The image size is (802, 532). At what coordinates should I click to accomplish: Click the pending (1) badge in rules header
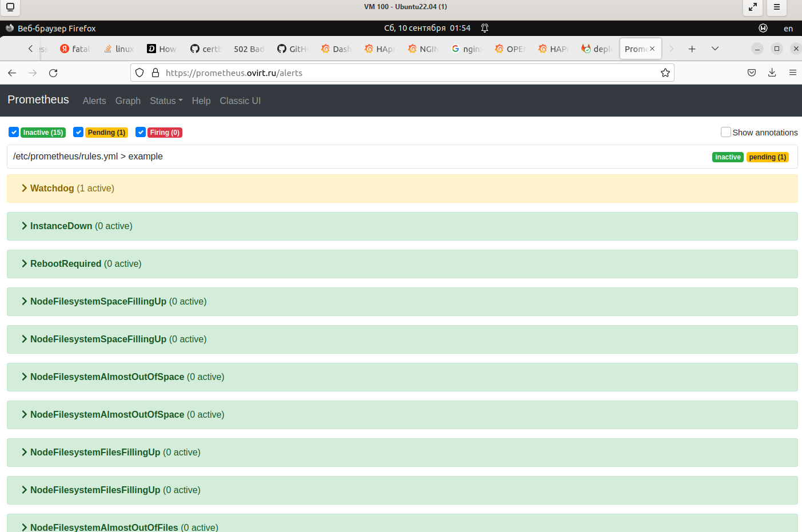768,157
